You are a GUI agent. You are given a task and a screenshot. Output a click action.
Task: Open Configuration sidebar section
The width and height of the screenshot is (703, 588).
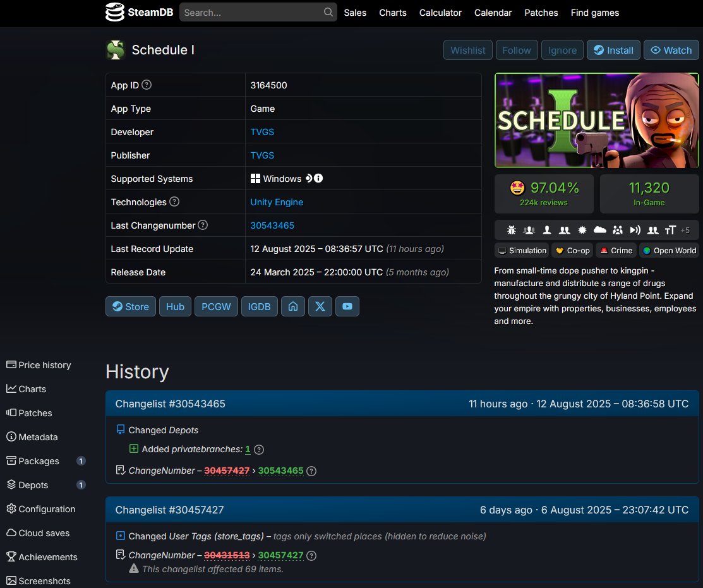click(41, 509)
